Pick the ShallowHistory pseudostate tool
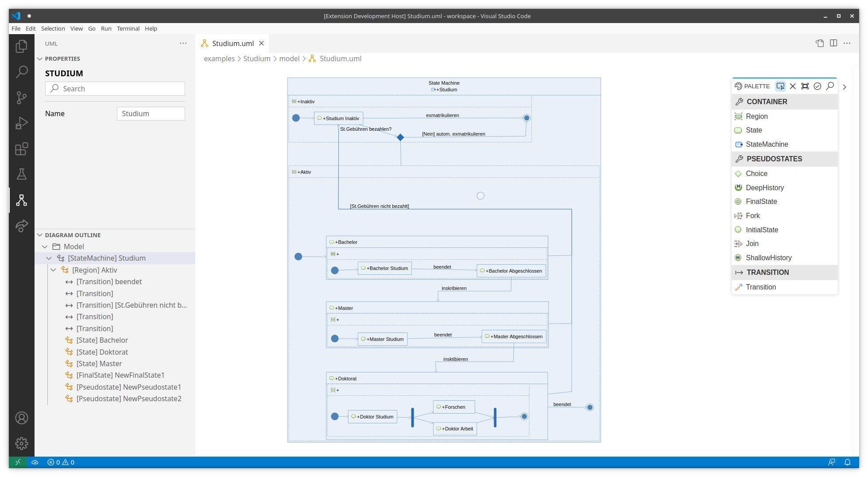Viewport: 868px width, 477px height. (784, 258)
